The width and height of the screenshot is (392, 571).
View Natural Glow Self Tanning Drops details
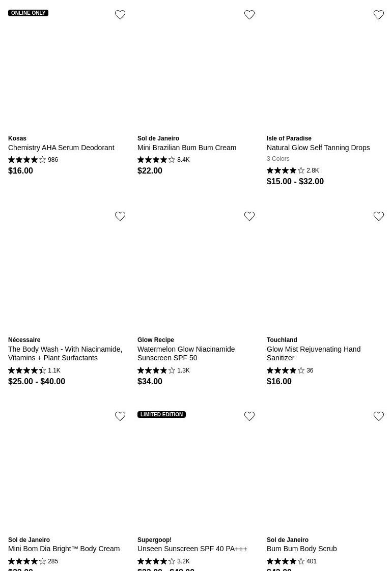pyautogui.click(x=318, y=148)
